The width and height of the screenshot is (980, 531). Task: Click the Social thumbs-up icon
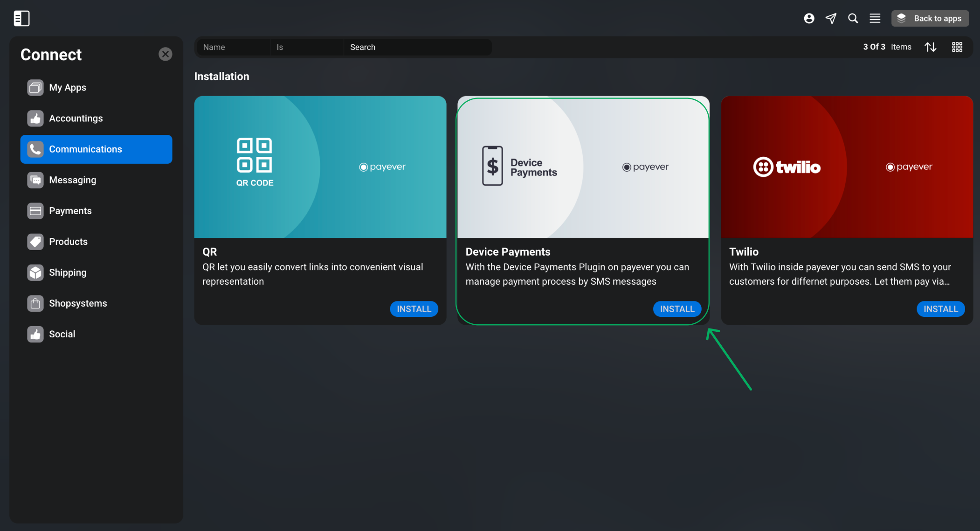coord(35,334)
